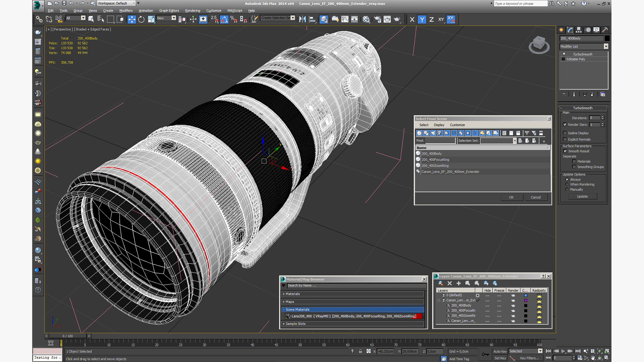Select the Manually update option

(567, 189)
